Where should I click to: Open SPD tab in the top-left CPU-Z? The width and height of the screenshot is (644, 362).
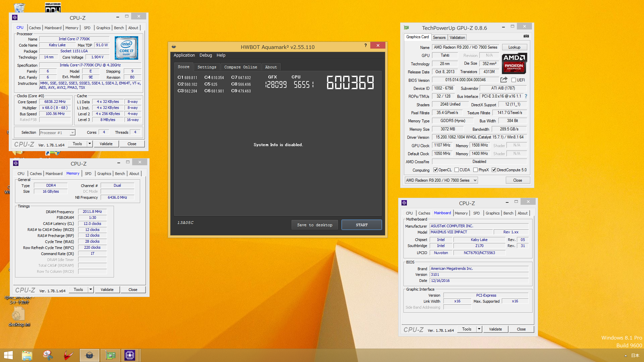[87, 28]
